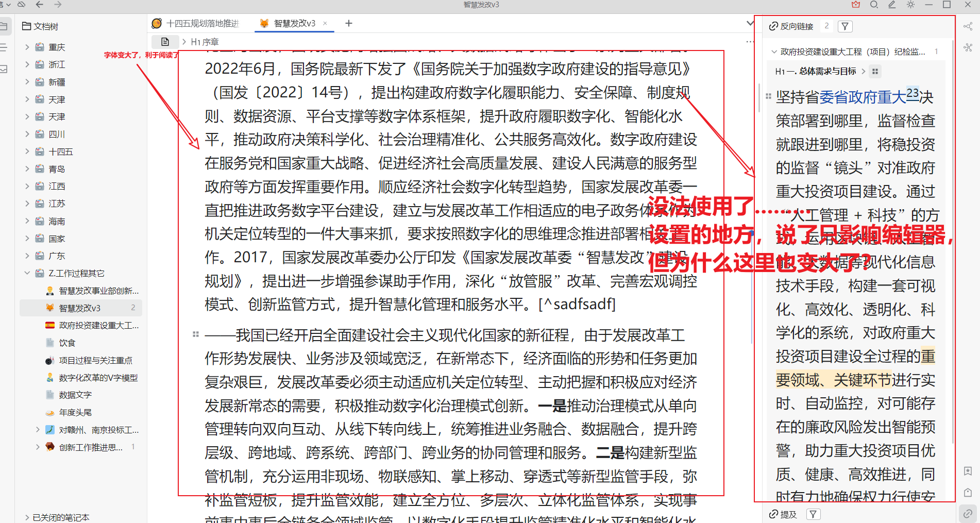Click the backlink count badge 2
Screen dimensions: 980x523
click(x=826, y=26)
